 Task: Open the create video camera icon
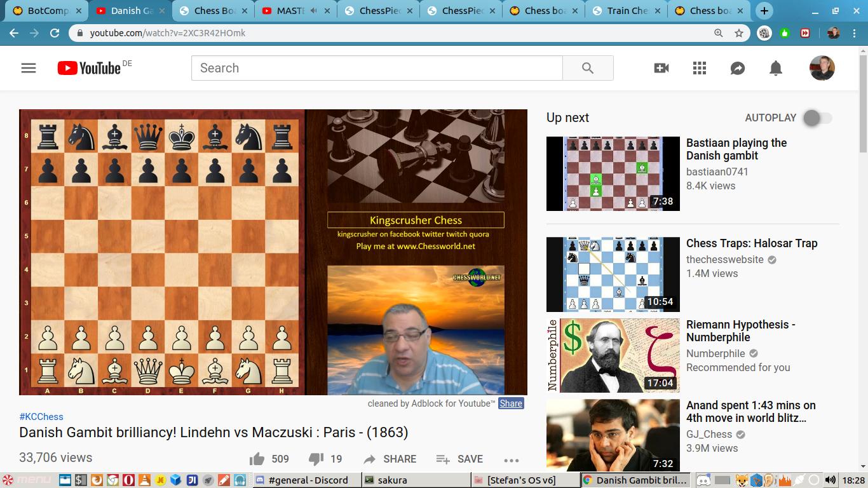[661, 68]
